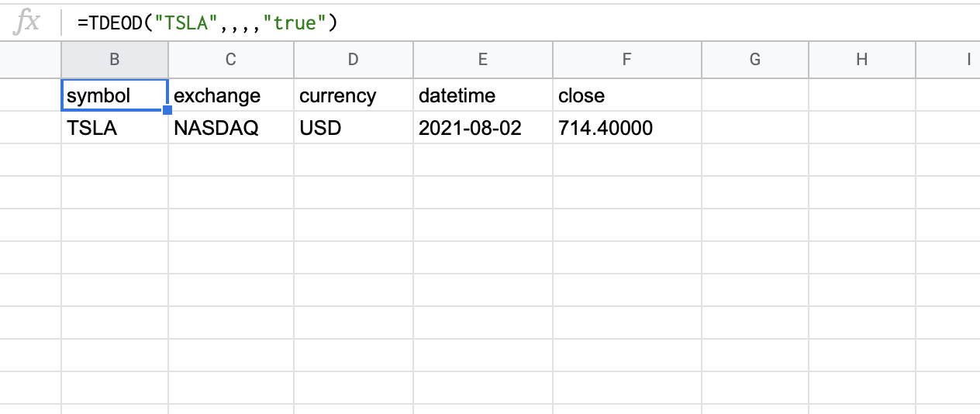980x414 pixels.
Task: Select column B header
Action: coord(115,60)
